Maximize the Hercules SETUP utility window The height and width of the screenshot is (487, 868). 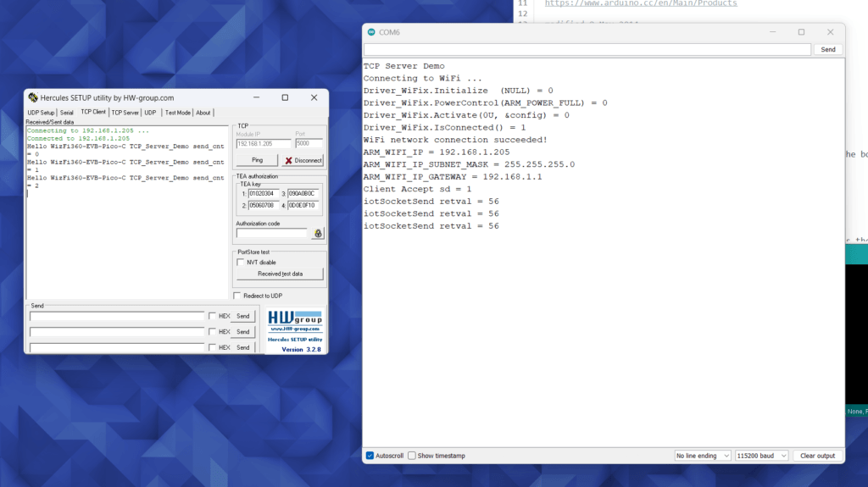click(285, 97)
